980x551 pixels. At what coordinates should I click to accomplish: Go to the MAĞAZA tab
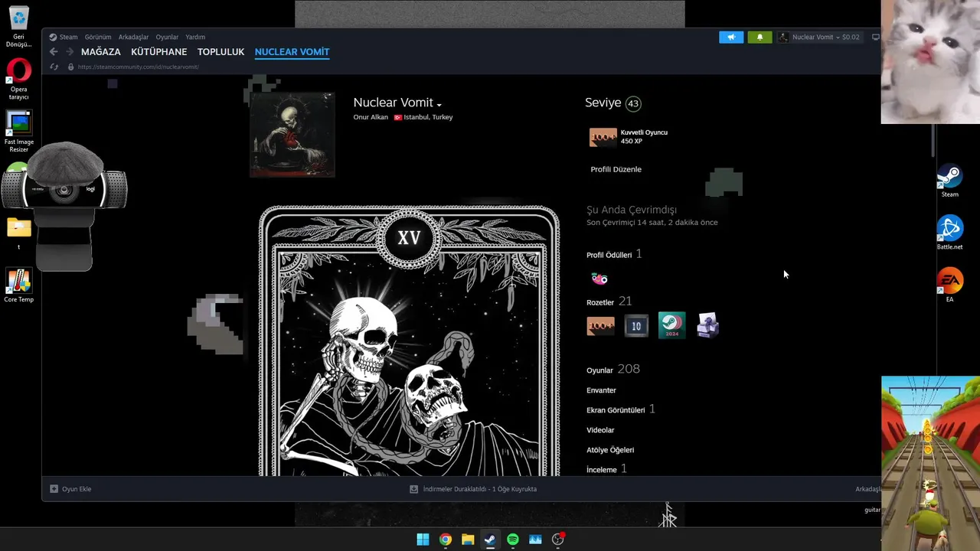click(x=101, y=52)
